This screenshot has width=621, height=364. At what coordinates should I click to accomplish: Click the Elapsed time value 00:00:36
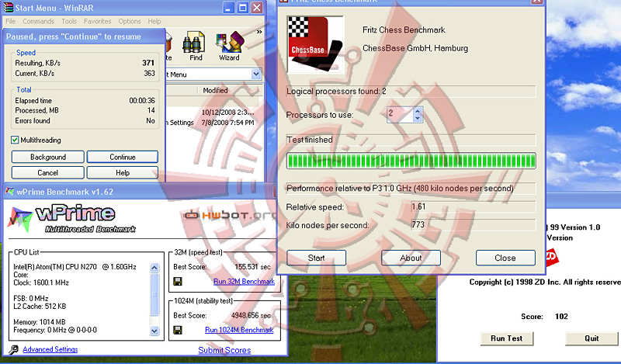point(142,101)
